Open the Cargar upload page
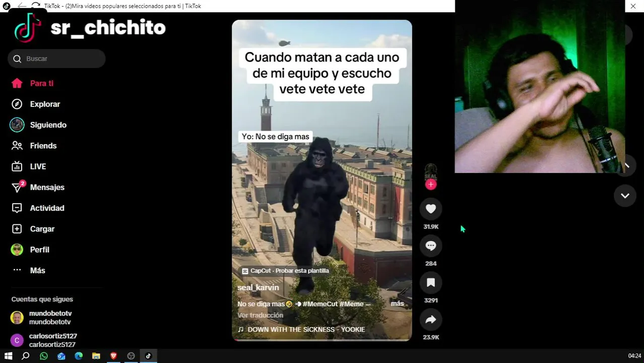This screenshot has width=644, height=363. [x=42, y=229]
